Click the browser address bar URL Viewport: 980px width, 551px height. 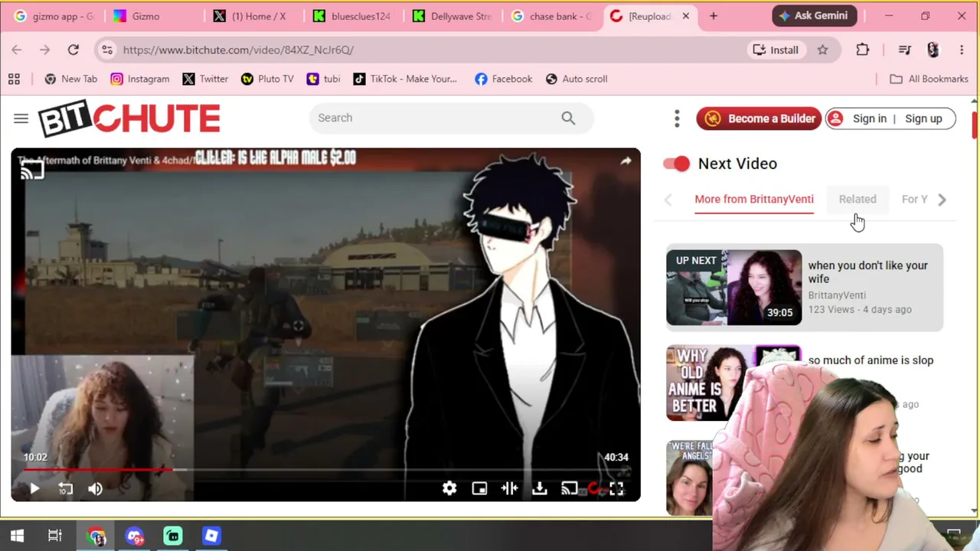click(238, 50)
